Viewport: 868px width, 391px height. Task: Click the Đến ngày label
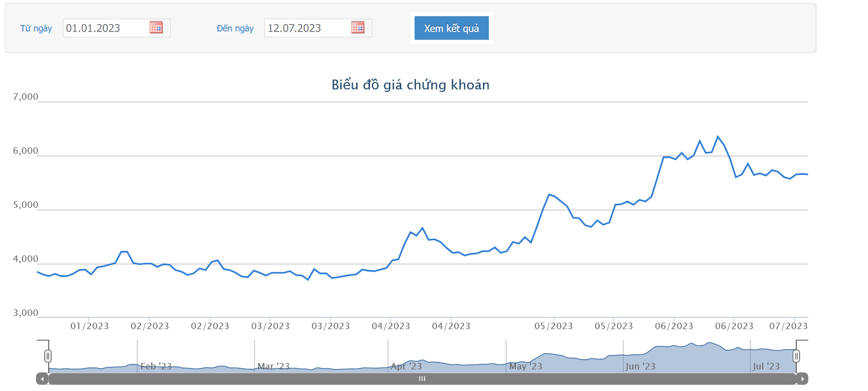[235, 28]
